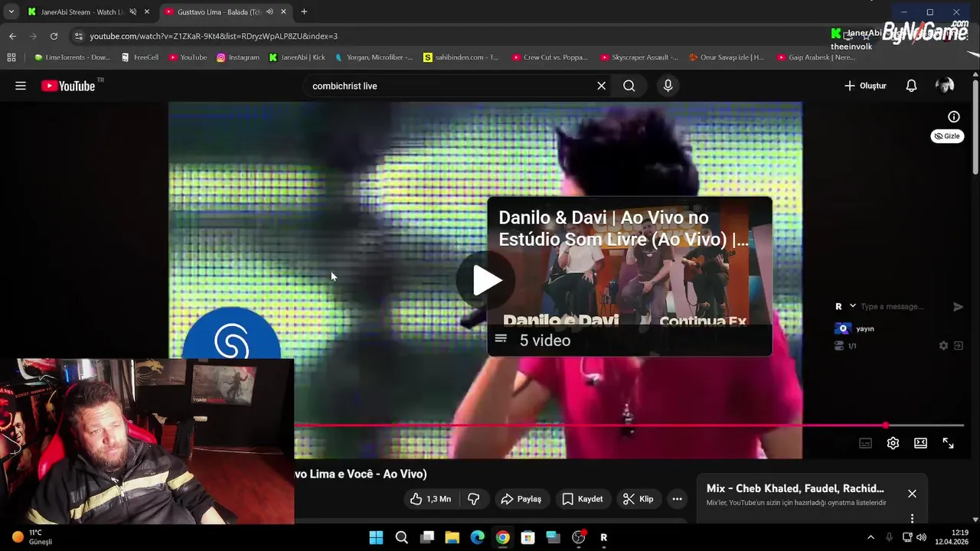
Task: Open the Gaip Arabesk bookmark
Action: pos(816,57)
